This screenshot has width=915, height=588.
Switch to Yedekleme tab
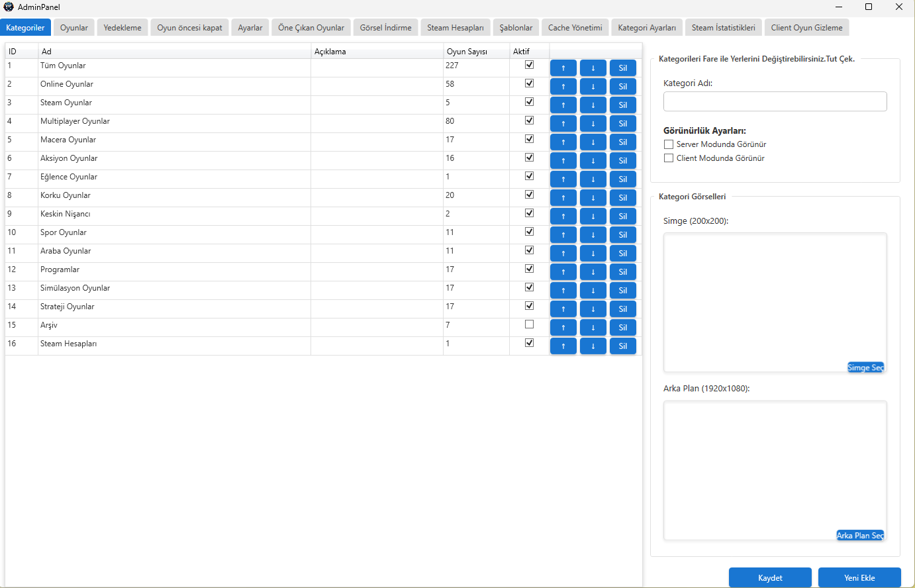[x=122, y=28]
